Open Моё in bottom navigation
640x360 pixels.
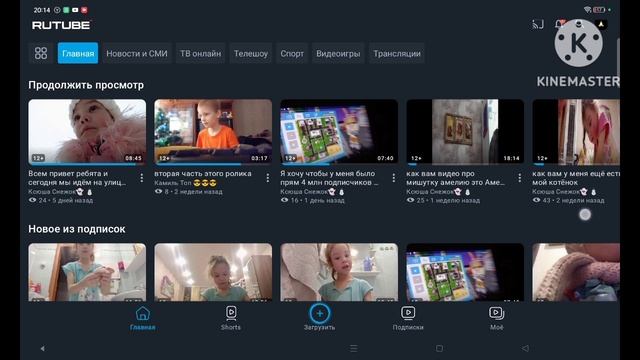496,319
